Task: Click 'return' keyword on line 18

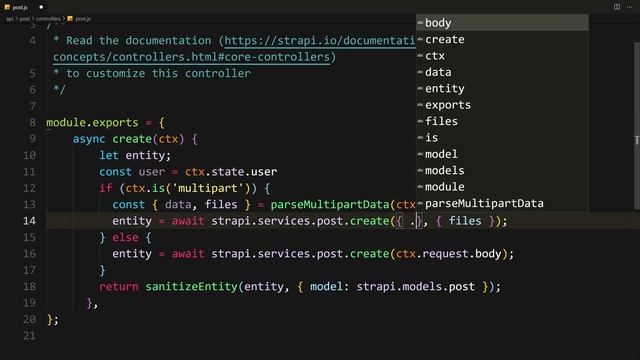Action: (x=119, y=287)
